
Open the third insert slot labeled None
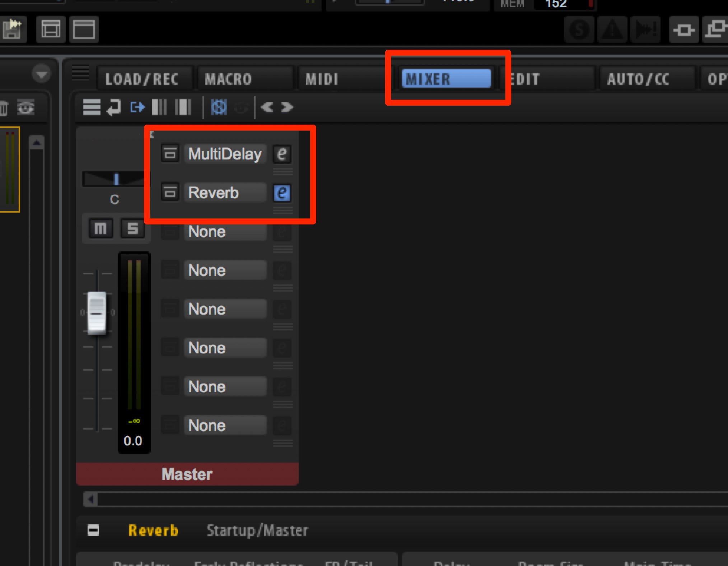point(225,232)
